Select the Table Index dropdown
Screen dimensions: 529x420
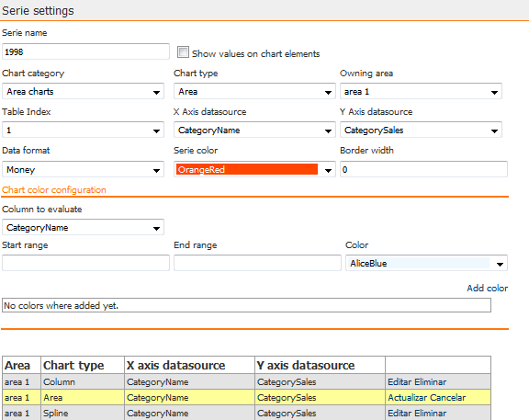point(83,130)
